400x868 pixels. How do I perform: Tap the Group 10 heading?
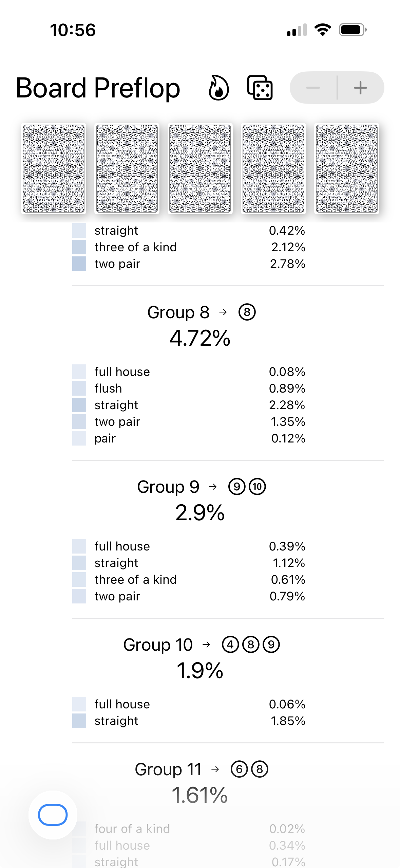coord(158,645)
